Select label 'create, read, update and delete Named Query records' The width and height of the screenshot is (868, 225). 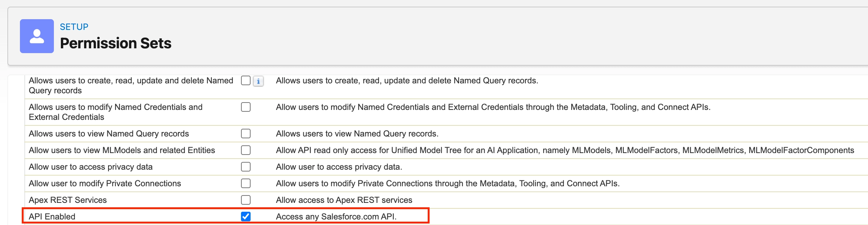click(x=131, y=85)
